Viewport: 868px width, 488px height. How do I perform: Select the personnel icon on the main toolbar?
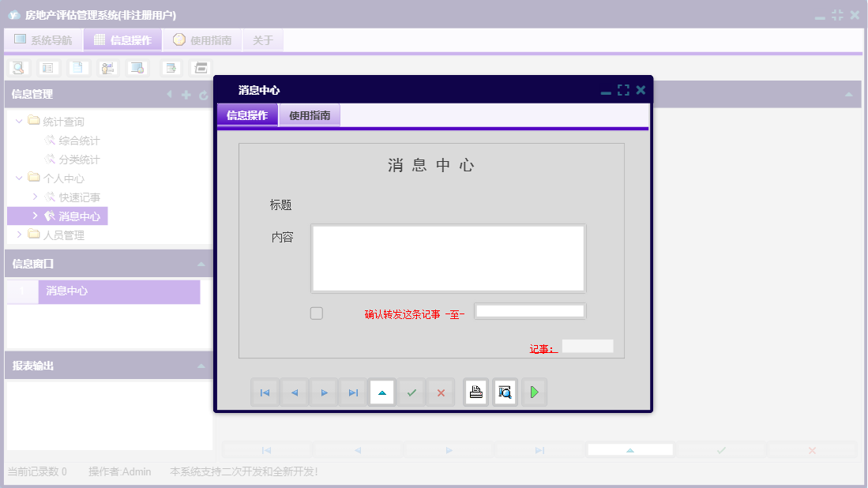[107, 68]
